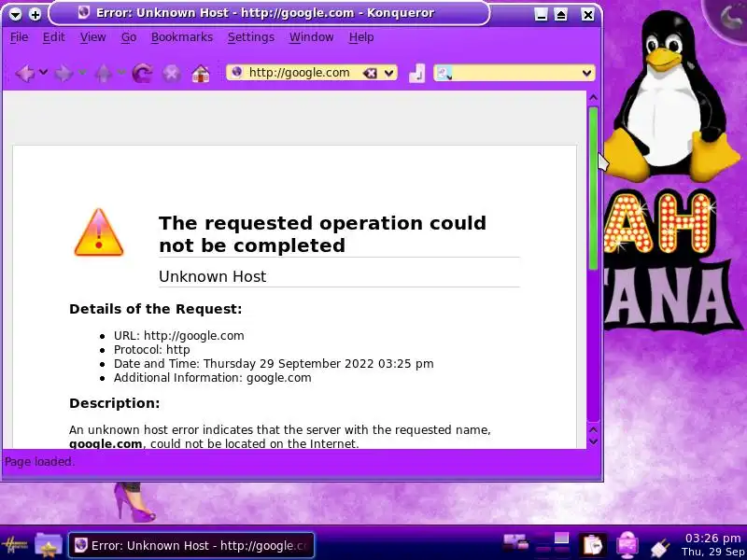This screenshot has width=747, height=560.
Task: Click the 03:26 pm taskbar clock
Action: 713,539
